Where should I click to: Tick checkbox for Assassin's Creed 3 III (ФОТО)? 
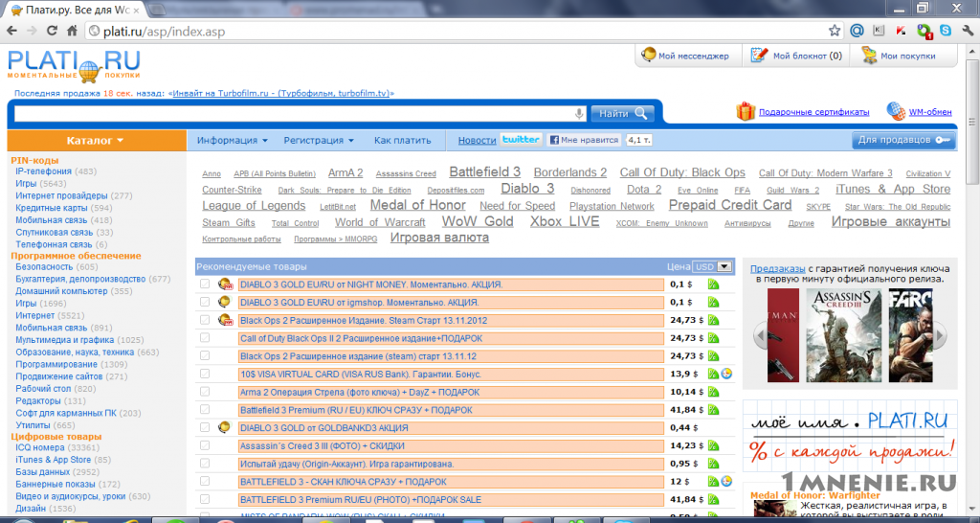(x=205, y=445)
